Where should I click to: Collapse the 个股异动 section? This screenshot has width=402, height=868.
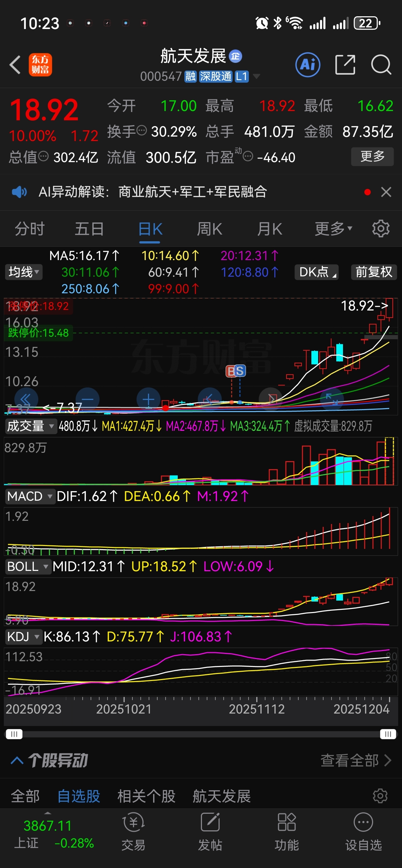[17, 760]
